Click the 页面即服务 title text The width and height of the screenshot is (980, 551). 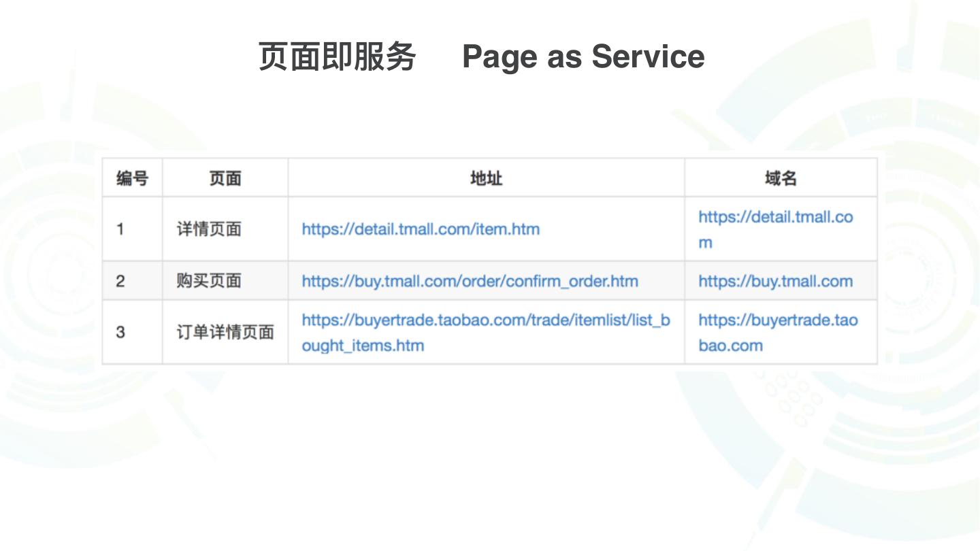point(338,56)
